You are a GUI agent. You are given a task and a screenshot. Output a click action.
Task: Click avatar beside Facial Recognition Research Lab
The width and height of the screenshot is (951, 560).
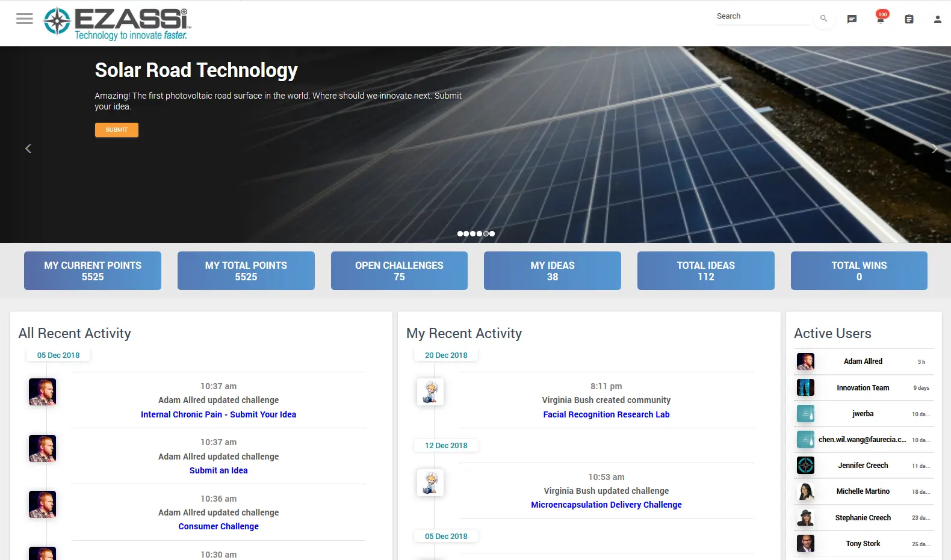(x=430, y=392)
